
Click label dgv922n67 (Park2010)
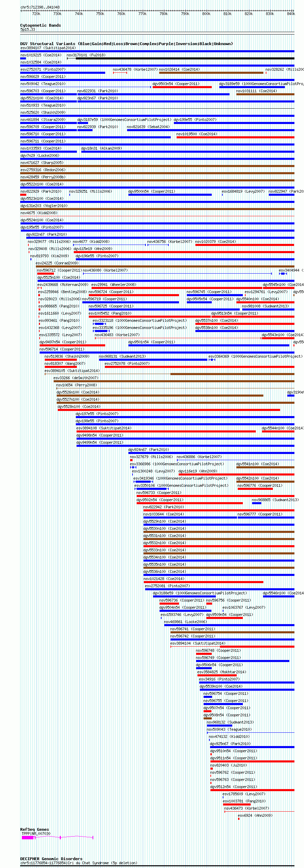(47, 234)
